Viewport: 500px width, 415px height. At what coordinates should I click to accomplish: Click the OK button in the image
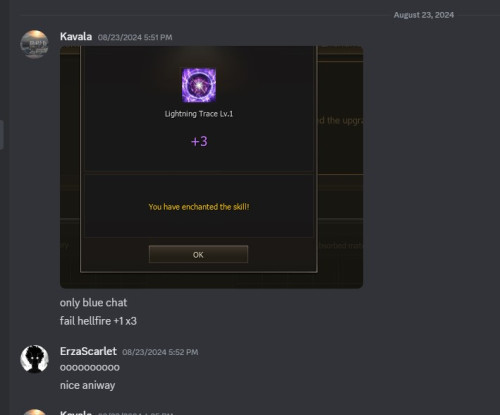(x=198, y=254)
